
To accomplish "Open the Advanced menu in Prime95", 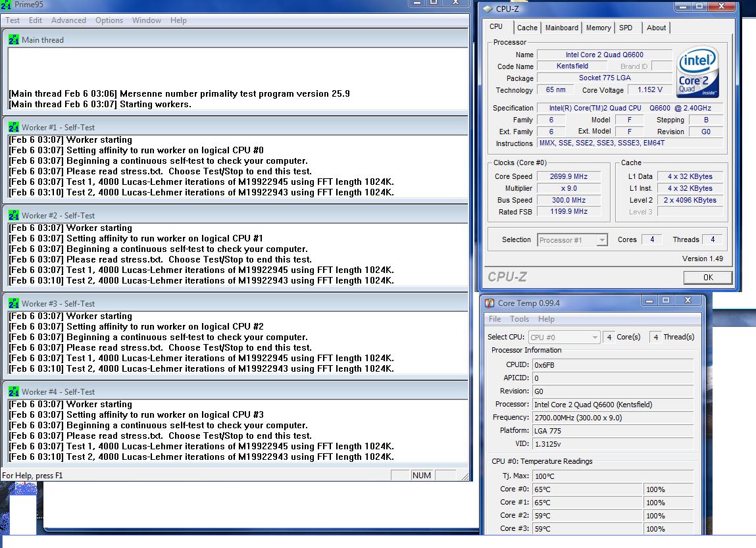I will pos(68,20).
